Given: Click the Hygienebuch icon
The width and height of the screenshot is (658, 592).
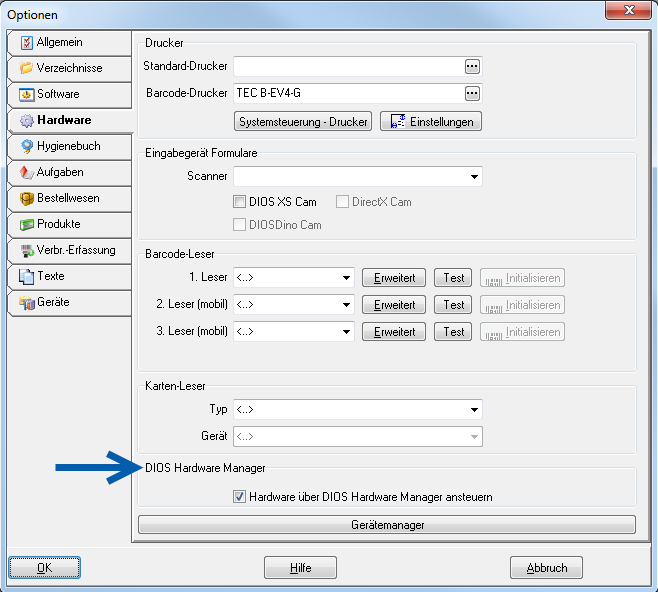Looking at the screenshot, I should (x=27, y=146).
